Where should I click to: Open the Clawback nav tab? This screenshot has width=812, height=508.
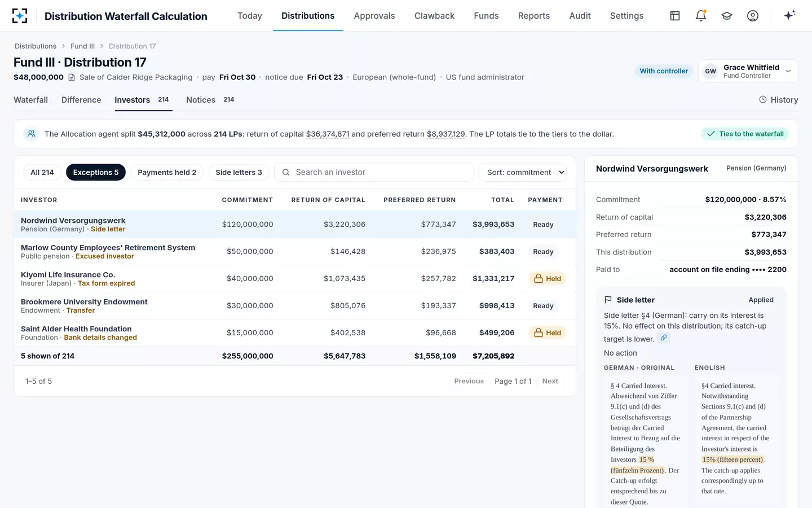[x=434, y=16]
